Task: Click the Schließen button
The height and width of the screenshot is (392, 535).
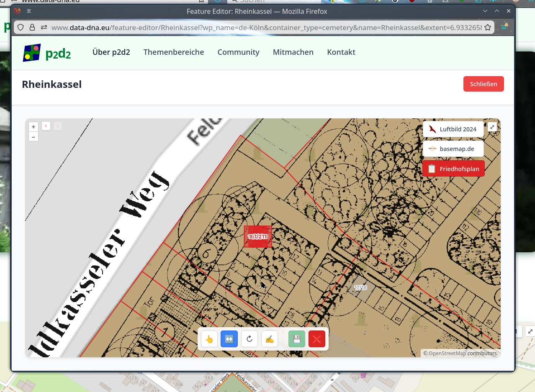Action: 483,84
